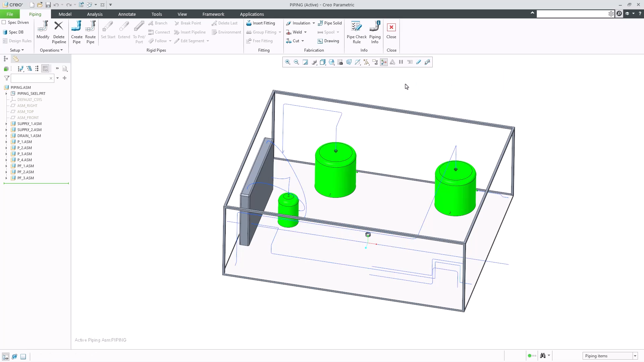Expand the SUPPLY_1.ASM tree node

pyautogui.click(x=6, y=124)
